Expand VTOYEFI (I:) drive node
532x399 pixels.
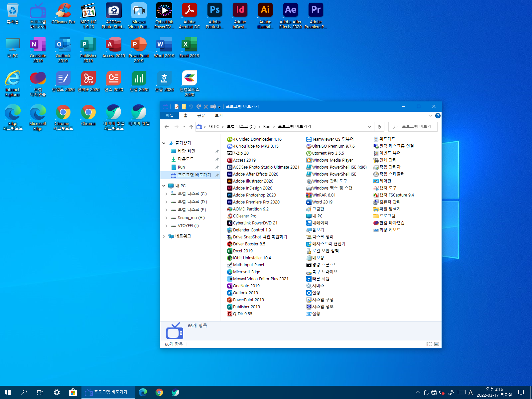click(166, 226)
